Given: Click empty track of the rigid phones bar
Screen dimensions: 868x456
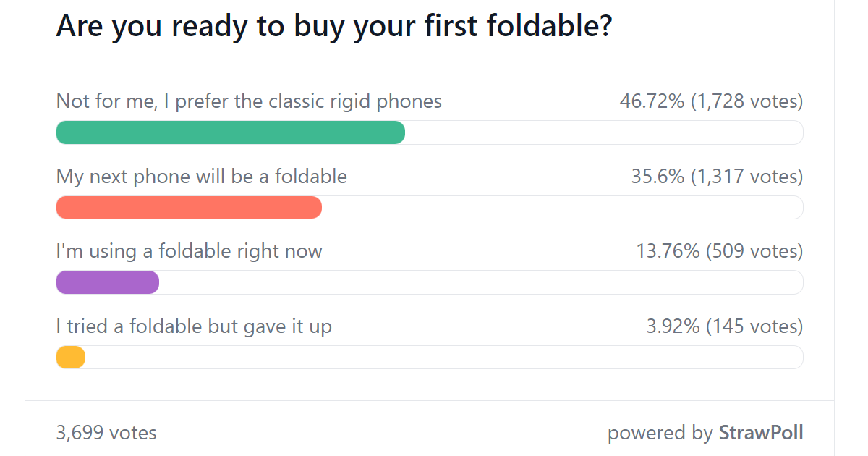Looking at the screenshot, I should (604, 132).
